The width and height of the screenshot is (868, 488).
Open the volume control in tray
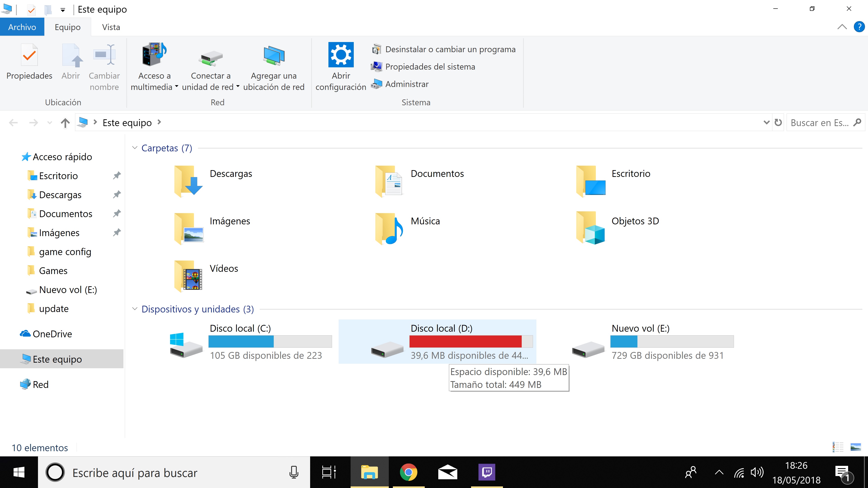pos(757,472)
